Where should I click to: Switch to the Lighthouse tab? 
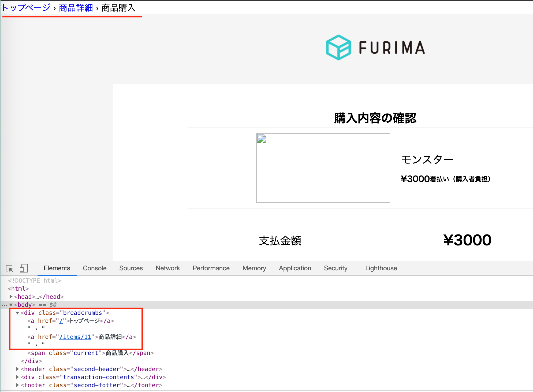coord(381,268)
